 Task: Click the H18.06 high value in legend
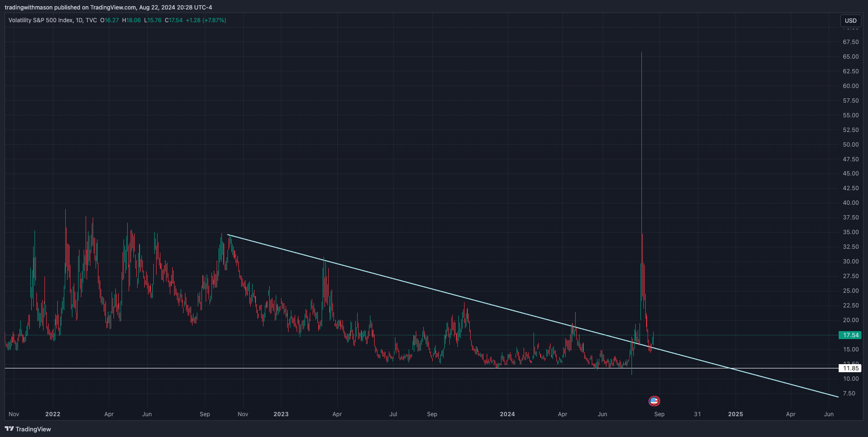132,20
